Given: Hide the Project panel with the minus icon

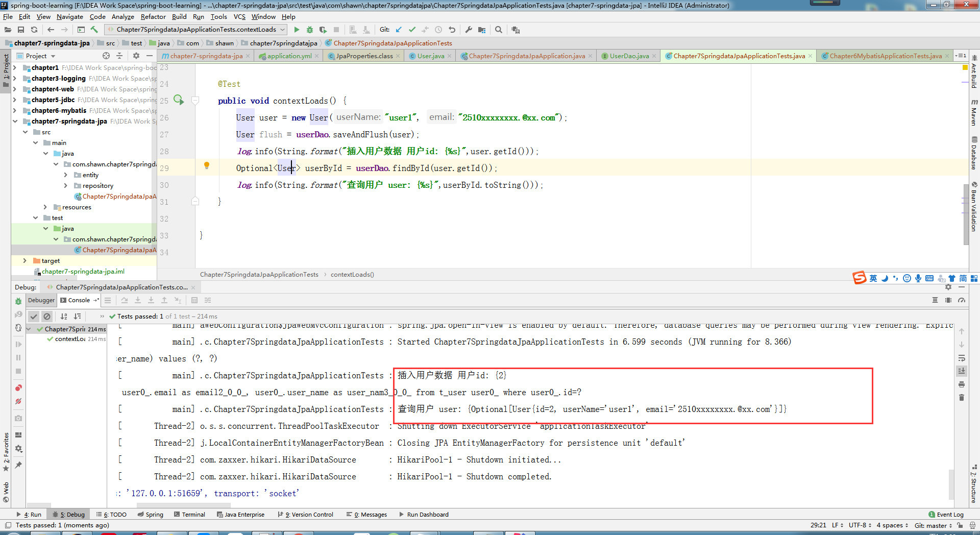Looking at the screenshot, I should pos(150,56).
